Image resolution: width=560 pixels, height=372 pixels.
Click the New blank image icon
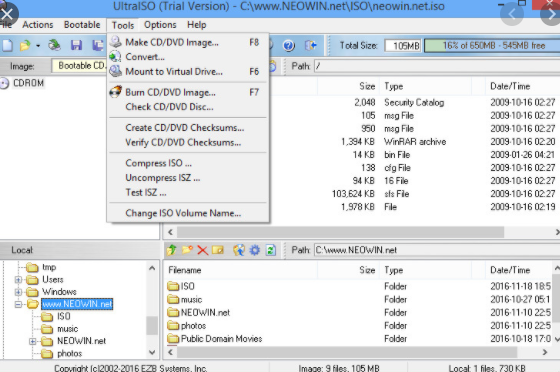[8, 45]
